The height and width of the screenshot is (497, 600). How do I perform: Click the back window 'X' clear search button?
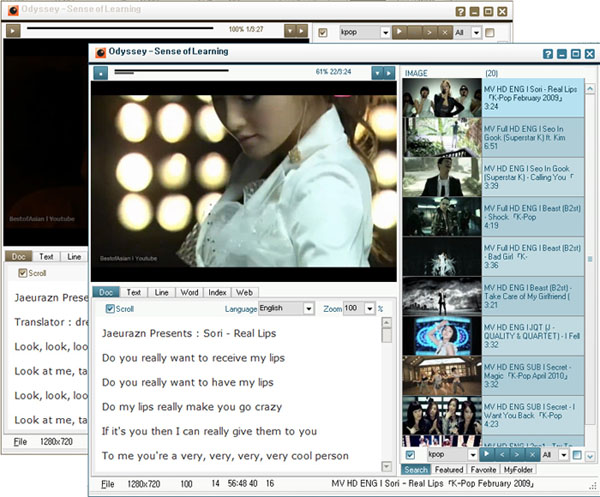point(445,33)
